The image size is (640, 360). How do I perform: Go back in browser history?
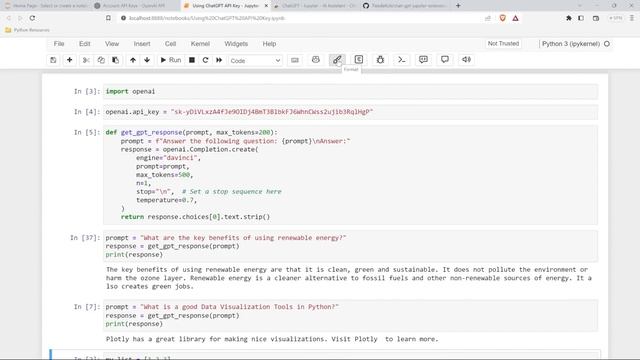[x=9, y=18]
